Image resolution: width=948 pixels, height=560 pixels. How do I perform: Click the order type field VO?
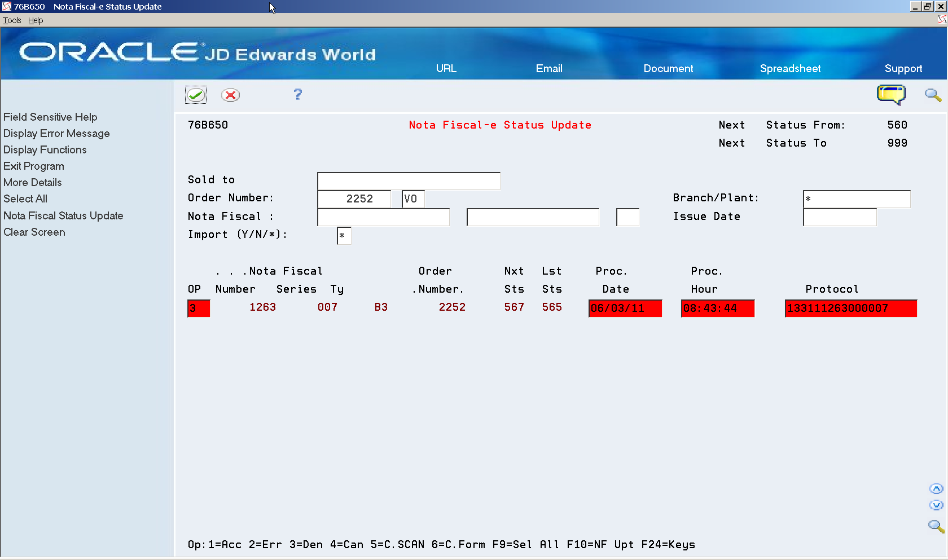coord(413,199)
